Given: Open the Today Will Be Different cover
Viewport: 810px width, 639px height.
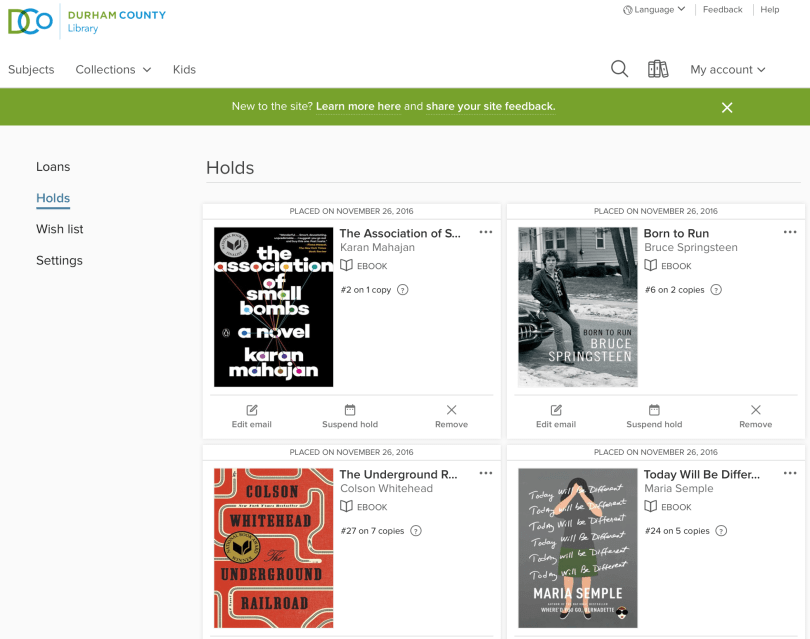Looking at the screenshot, I should coord(577,547).
